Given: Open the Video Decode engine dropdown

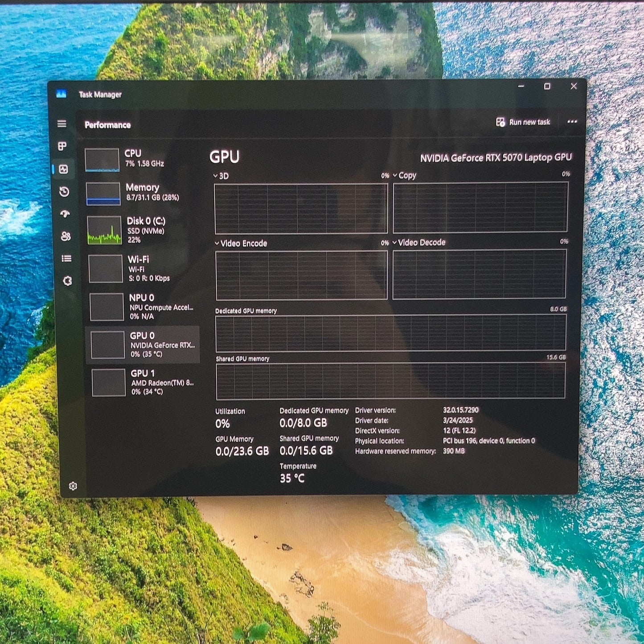Looking at the screenshot, I should coord(394,242).
